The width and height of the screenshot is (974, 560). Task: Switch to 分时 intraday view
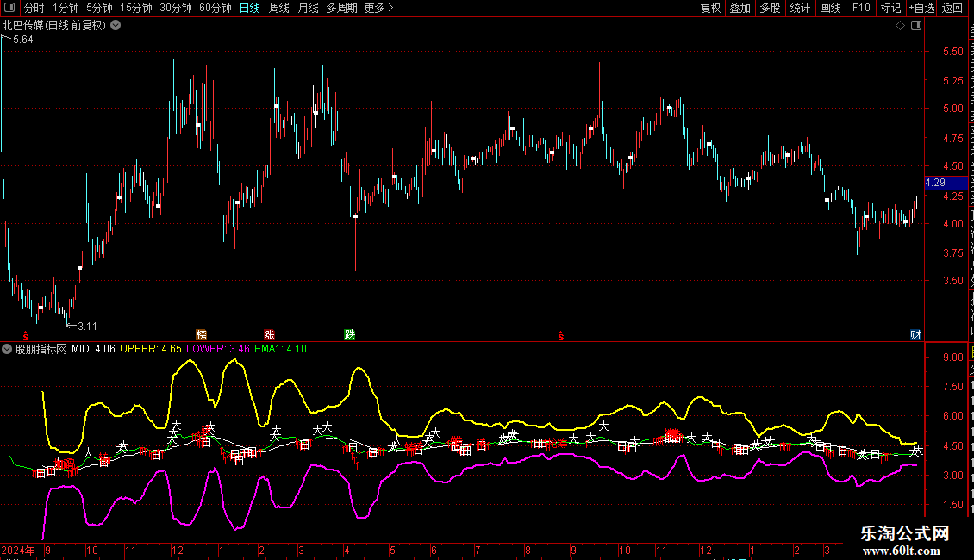[34, 8]
